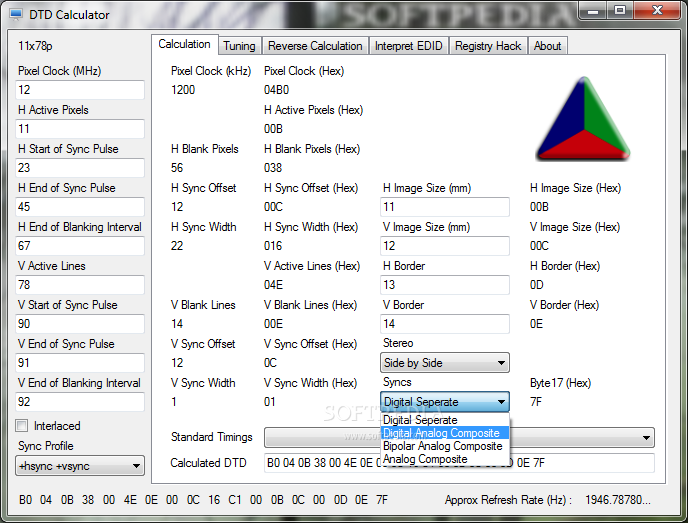688x523 pixels.
Task: Click the V Border hex value 0E
Action: coord(536,324)
